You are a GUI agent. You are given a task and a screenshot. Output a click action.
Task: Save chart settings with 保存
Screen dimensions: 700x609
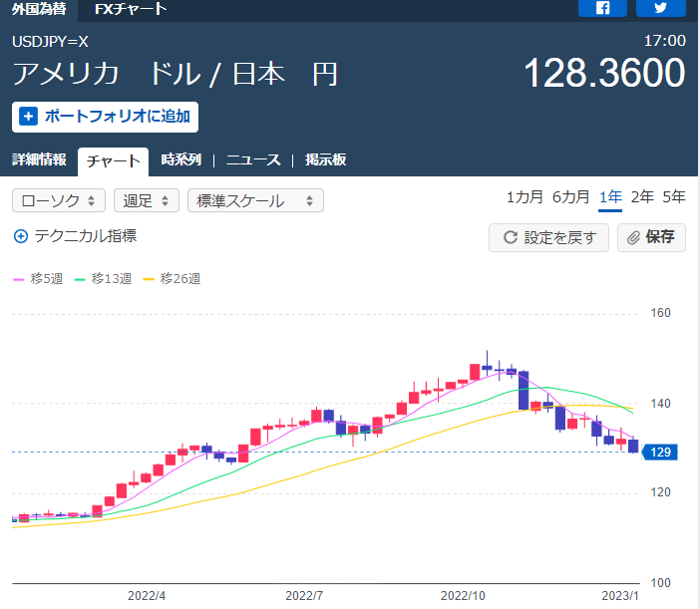pyautogui.click(x=651, y=238)
